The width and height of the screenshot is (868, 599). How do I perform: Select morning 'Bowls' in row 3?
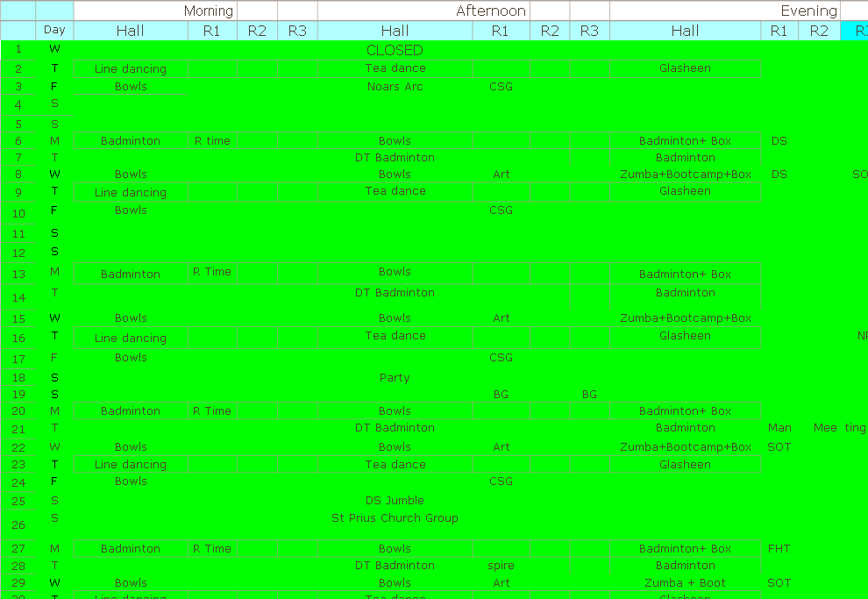pos(131,86)
